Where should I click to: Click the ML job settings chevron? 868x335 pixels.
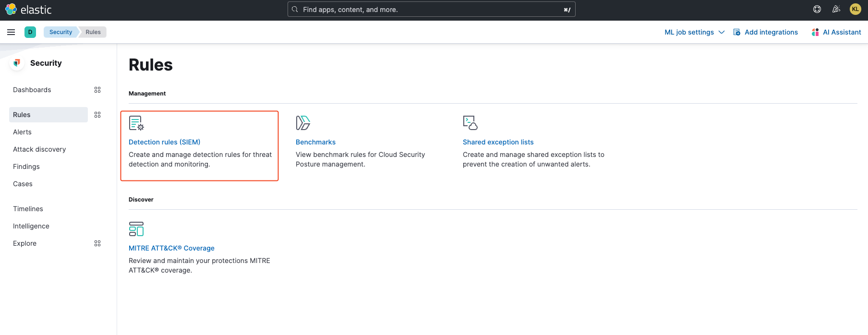(x=722, y=32)
